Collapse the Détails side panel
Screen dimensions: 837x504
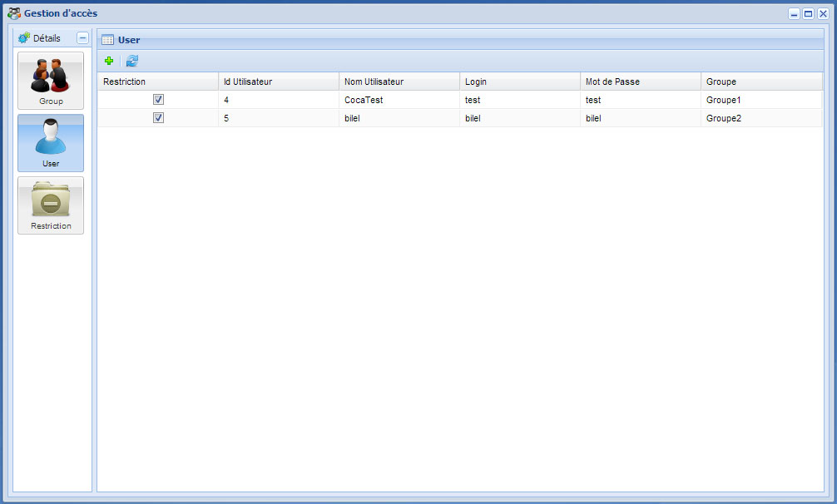[x=82, y=38]
